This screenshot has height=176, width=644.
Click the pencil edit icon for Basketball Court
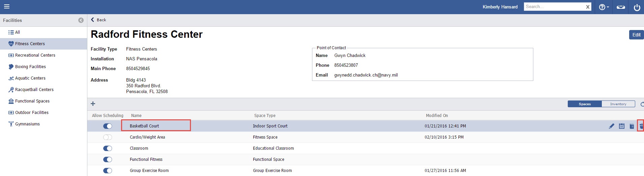[611, 126]
